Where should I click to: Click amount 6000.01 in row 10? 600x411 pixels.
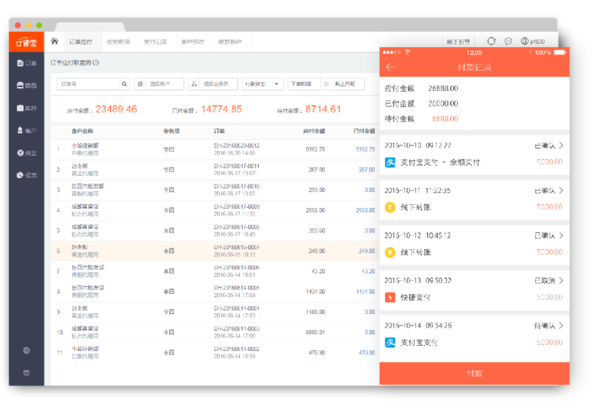pos(315,332)
